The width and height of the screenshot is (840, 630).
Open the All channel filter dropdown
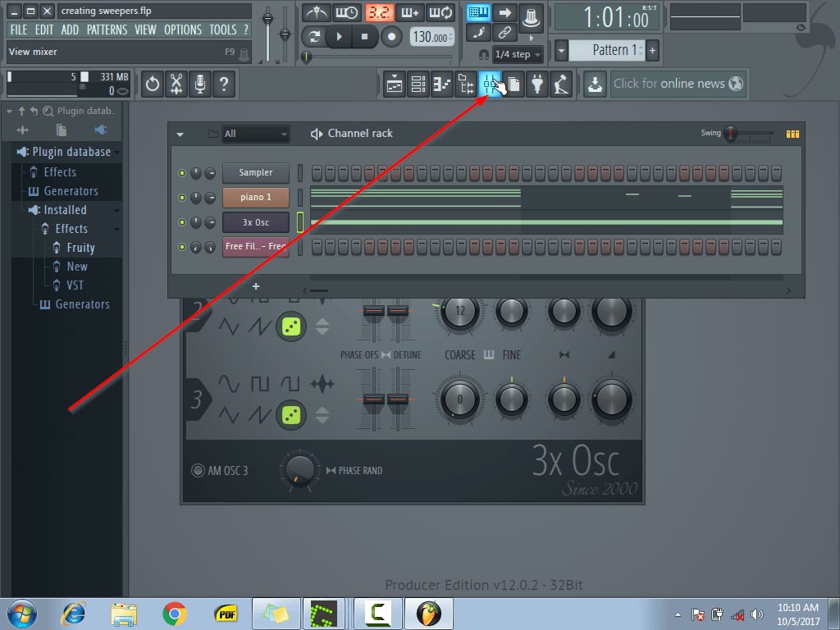[x=256, y=134]
